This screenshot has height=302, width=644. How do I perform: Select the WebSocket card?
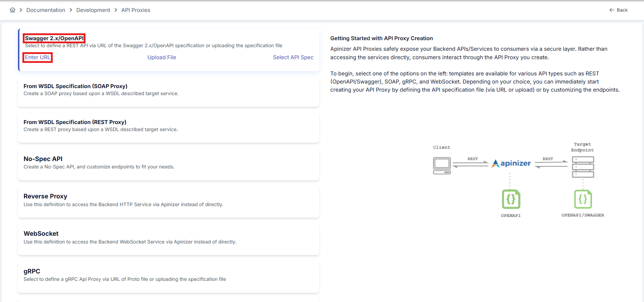[x=169, y=239]
